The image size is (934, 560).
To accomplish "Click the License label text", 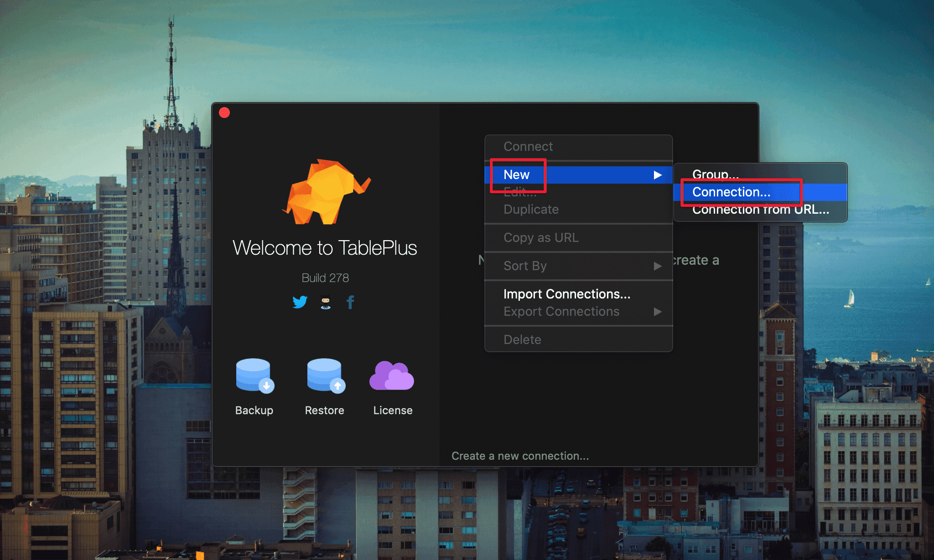I will tap(393, 411).
